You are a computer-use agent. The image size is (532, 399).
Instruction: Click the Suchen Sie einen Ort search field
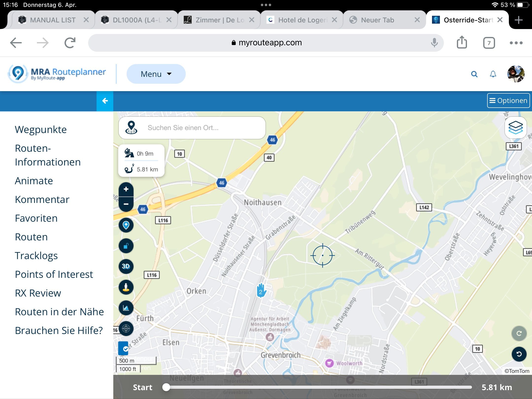[197, 128]
